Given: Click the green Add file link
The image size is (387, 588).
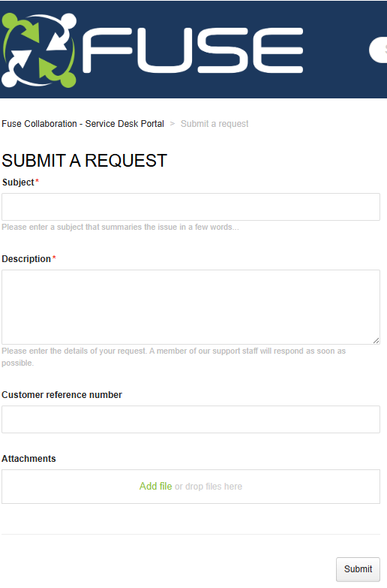Looking at the screenshot, I should click(155, 487).
